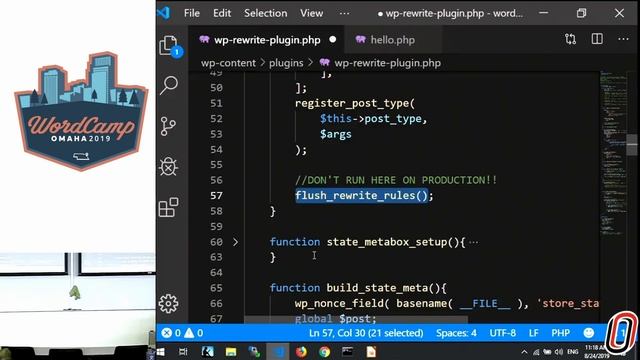Click the warnings triangle in status bar
640x360 pixels.
(189, 333)
